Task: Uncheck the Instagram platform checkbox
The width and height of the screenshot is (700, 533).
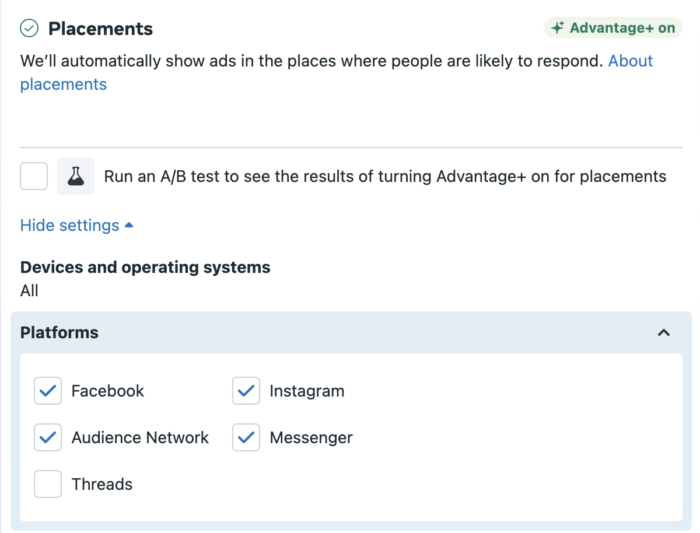Action: (x=246, y=391)
